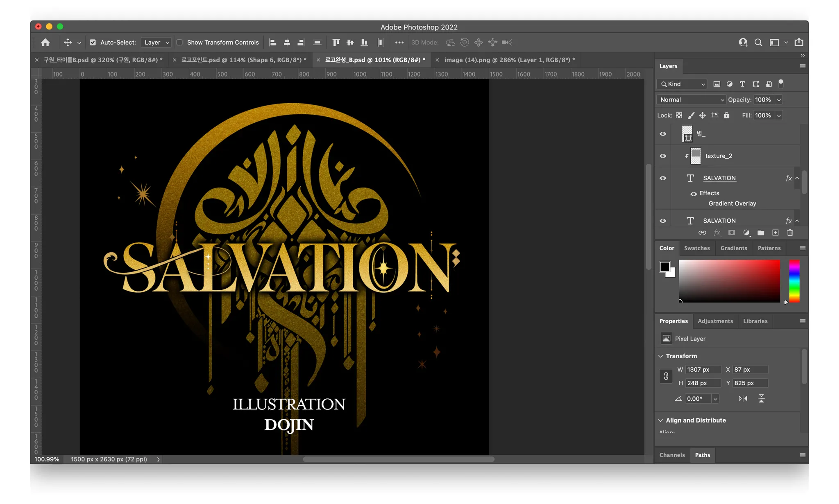Click the flip horizontal icon in Transform
The width and height of the screenshot is (839, 504).
click(743, 398)
